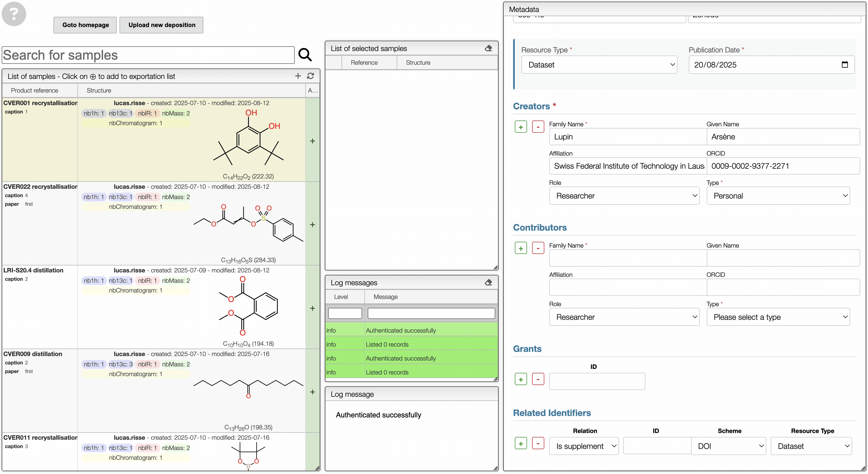Remove the creator entry

pyautogui.click(x=538, y=127)
